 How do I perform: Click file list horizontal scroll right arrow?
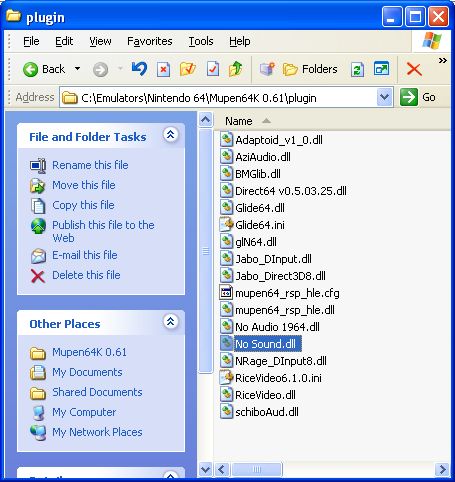point(442,470)
